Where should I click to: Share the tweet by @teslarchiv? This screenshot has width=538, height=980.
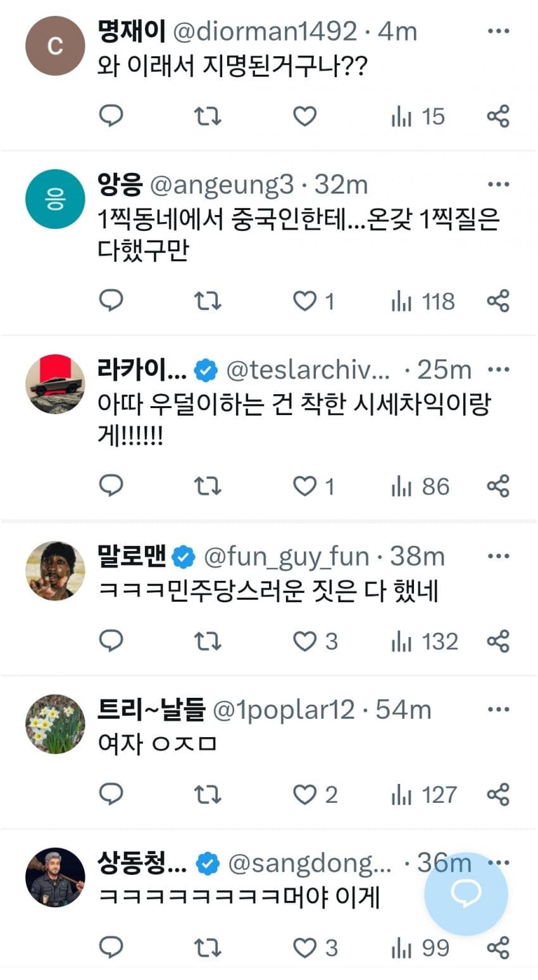point(498,486)
